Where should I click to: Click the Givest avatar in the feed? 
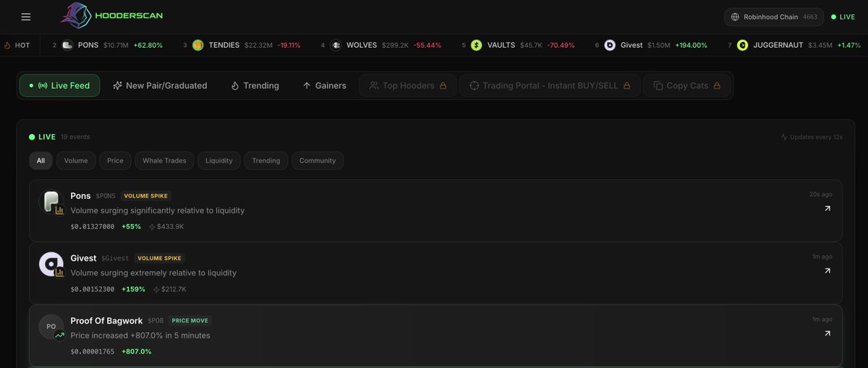click(51, 265)
